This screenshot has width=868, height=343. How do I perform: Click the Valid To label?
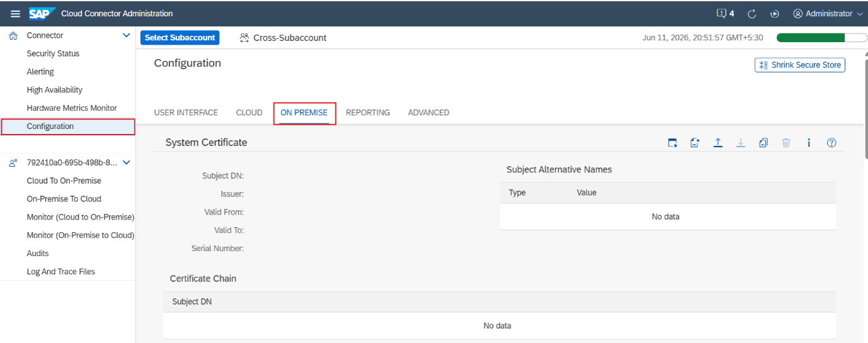229,230
